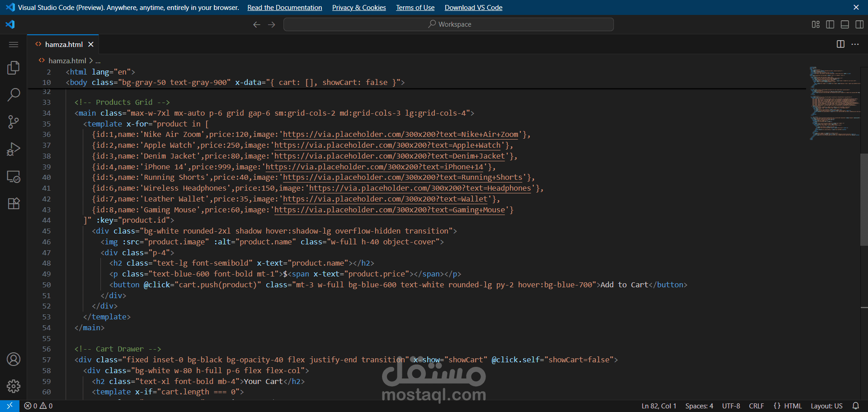The image size is (868, 412).
Task: Click line number 34 in gutter
Action: click(x=47, y=113)
